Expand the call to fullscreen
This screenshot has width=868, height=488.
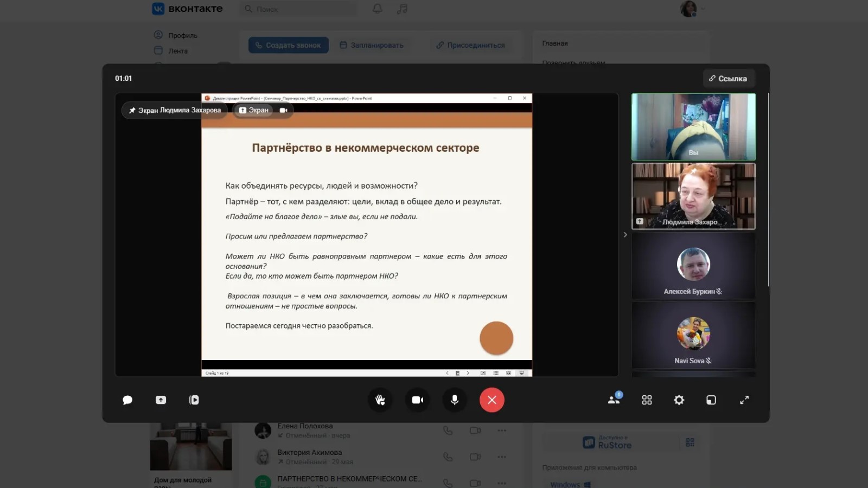744,400
